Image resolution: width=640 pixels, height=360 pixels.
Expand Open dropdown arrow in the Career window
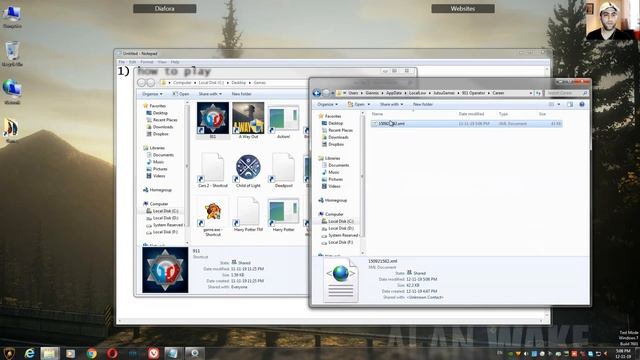(369, 104)
